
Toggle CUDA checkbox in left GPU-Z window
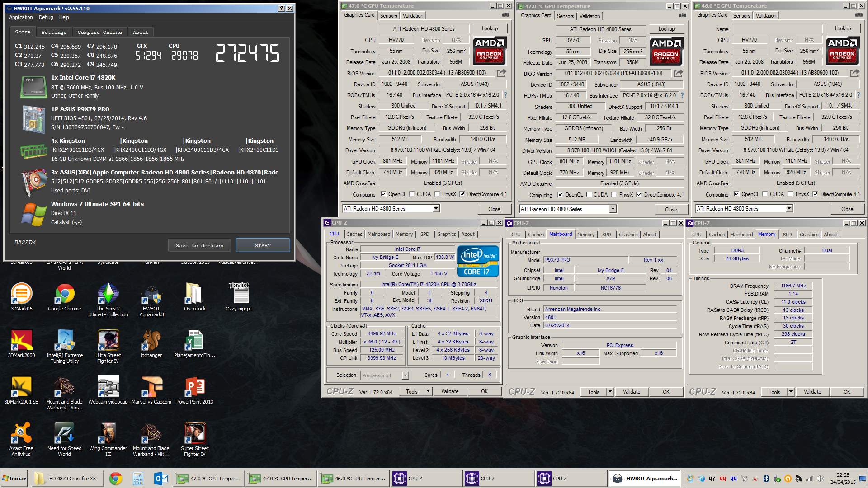412,194
